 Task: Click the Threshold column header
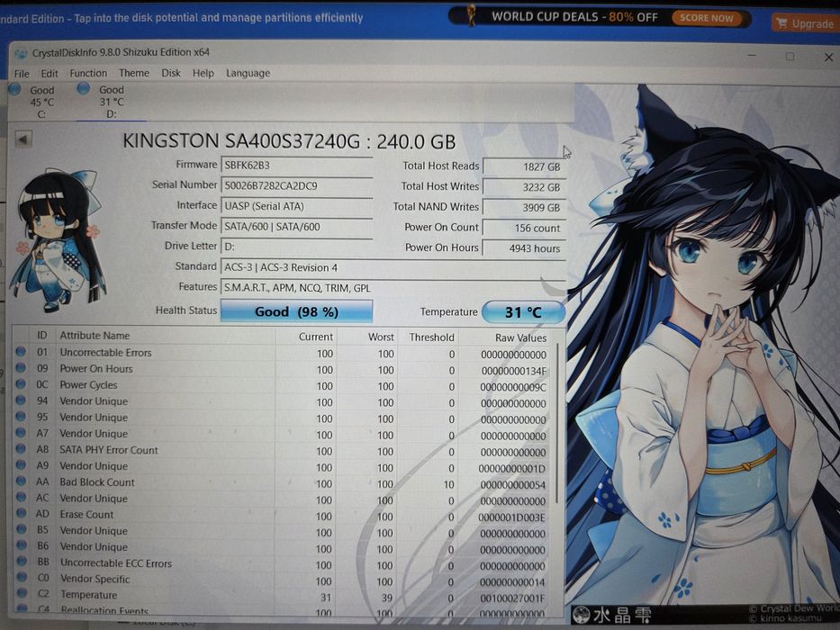428,337
